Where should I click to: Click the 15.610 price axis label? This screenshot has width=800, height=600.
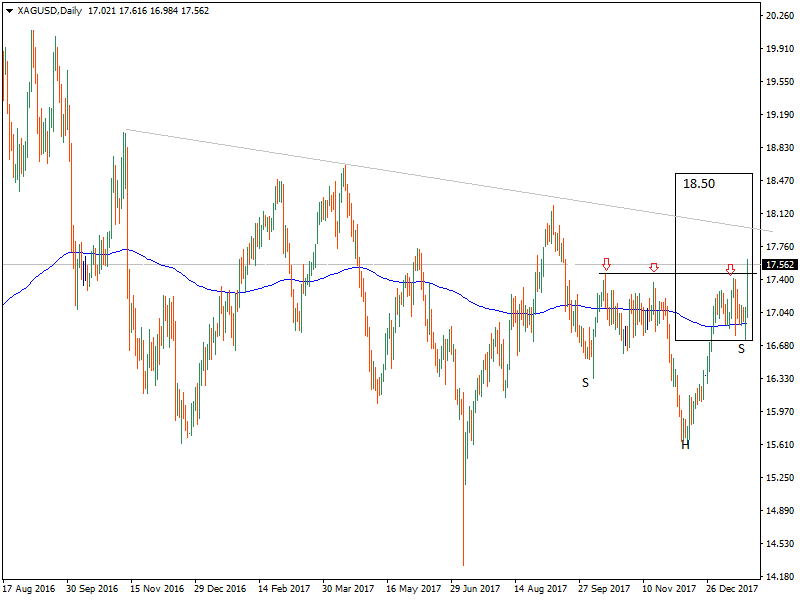coord(780,444)
